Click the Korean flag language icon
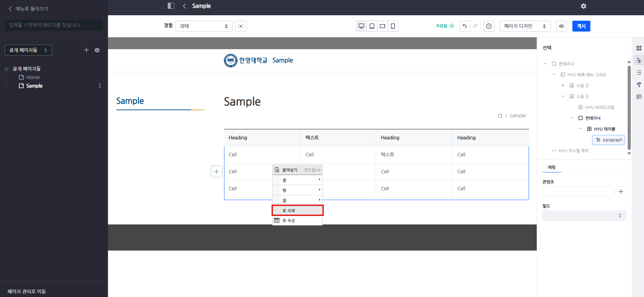644x297 pixels. (241, 26)
